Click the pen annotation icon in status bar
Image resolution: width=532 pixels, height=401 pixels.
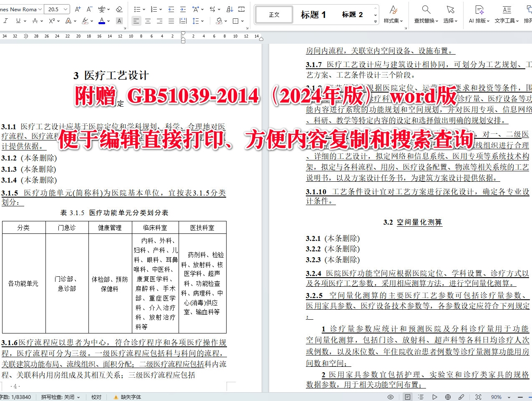click(x=461, y=397)
